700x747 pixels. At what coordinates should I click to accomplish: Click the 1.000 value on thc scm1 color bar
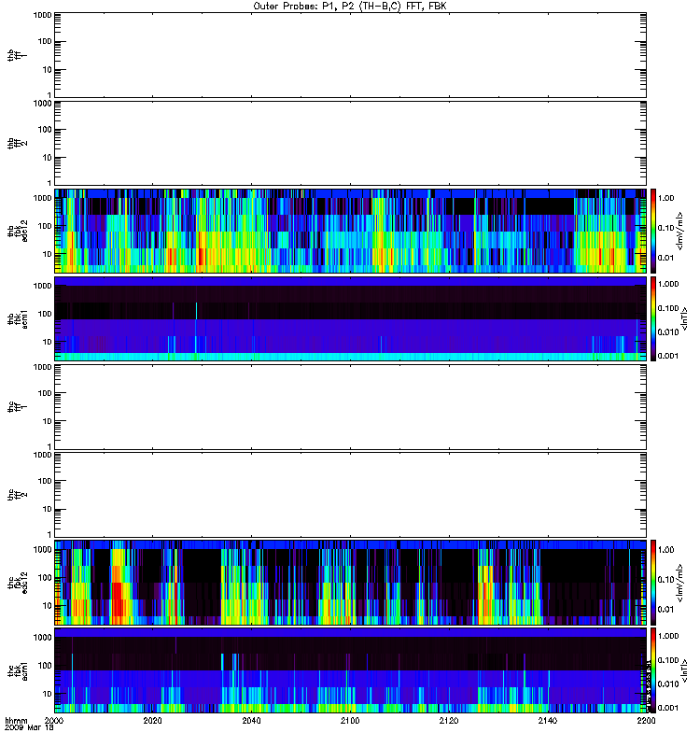point(667,636)
